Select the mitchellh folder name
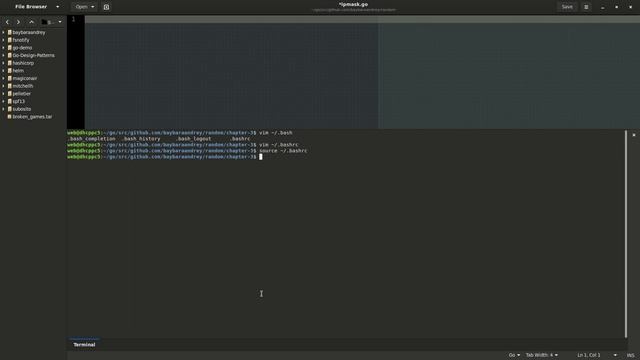Viewport: 640px width, 360px height. pos(23,86)
